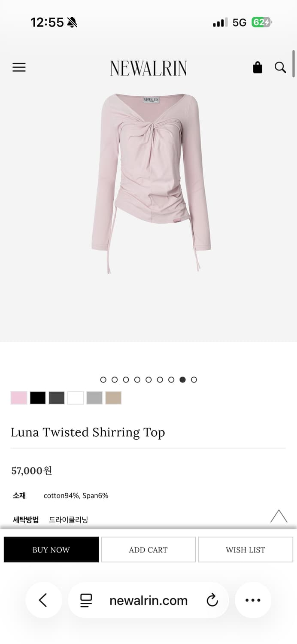Screen dimensions: 297x644
Task: Click the BUY NOW button
Action: tap(51, 550)
